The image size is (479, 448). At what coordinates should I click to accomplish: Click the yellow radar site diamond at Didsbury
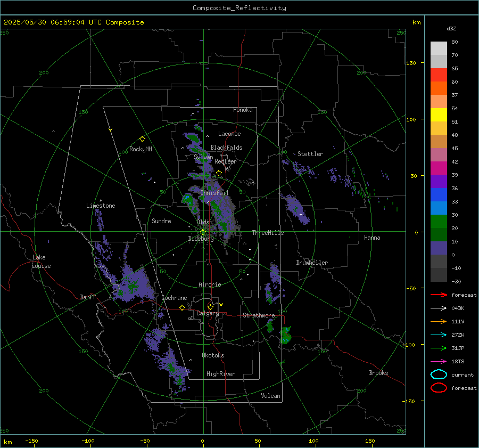point(203,232)
